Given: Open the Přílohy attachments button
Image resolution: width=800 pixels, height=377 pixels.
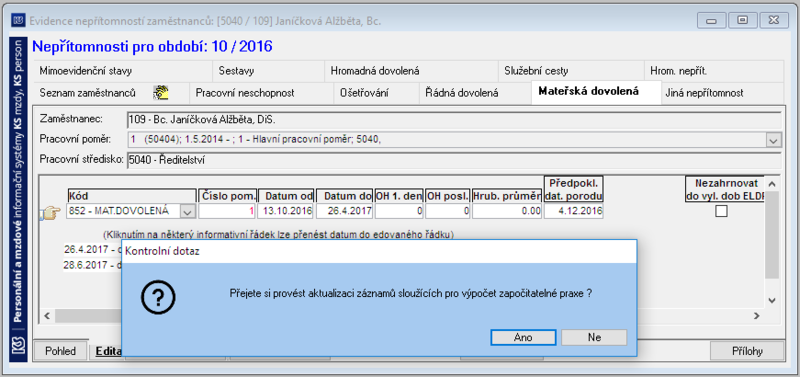Looking at the screenshot, I should 747,351.
